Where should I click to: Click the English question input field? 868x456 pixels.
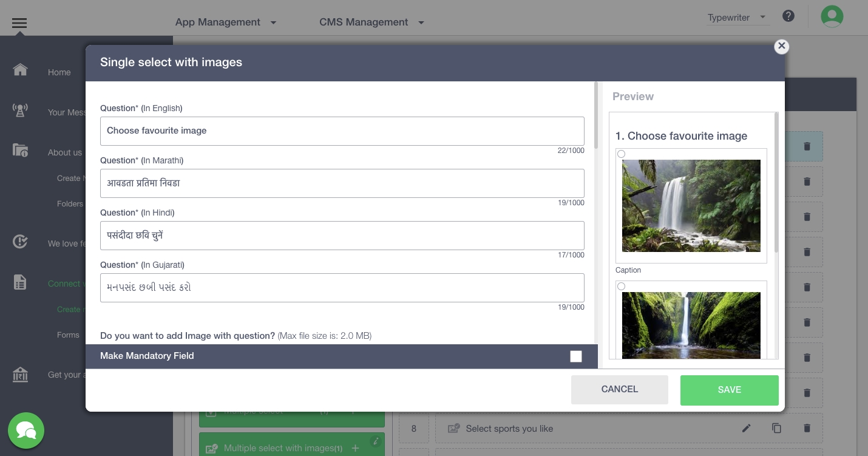pyautogui.click(x=342, y=131)
